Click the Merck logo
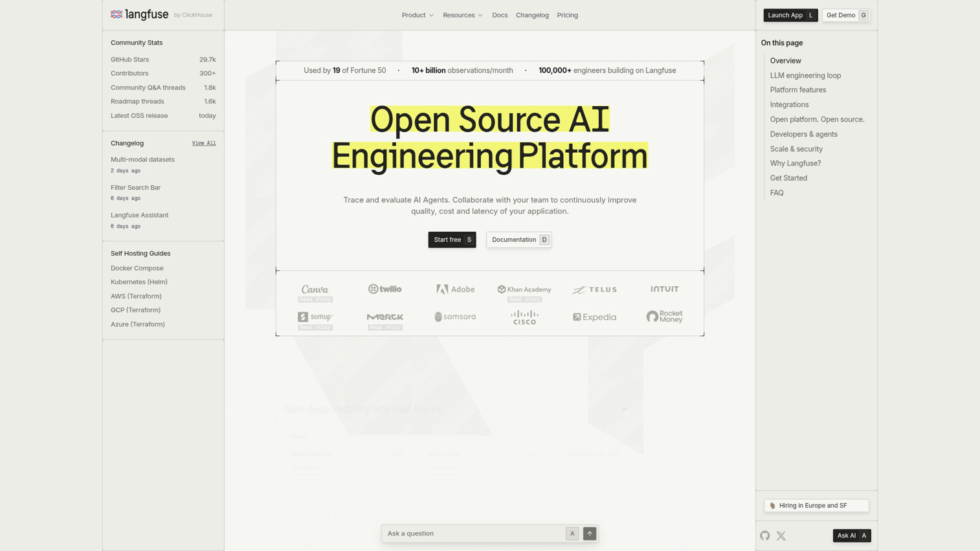This screenshot has height=551, width=980. (385, 320)
